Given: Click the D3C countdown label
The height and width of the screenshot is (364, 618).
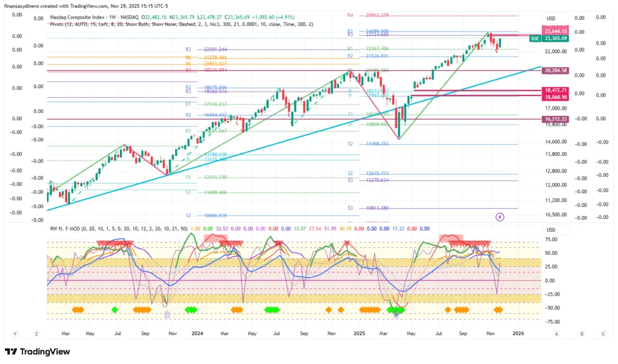Looking at the screenshot, I should coord(535,39).
